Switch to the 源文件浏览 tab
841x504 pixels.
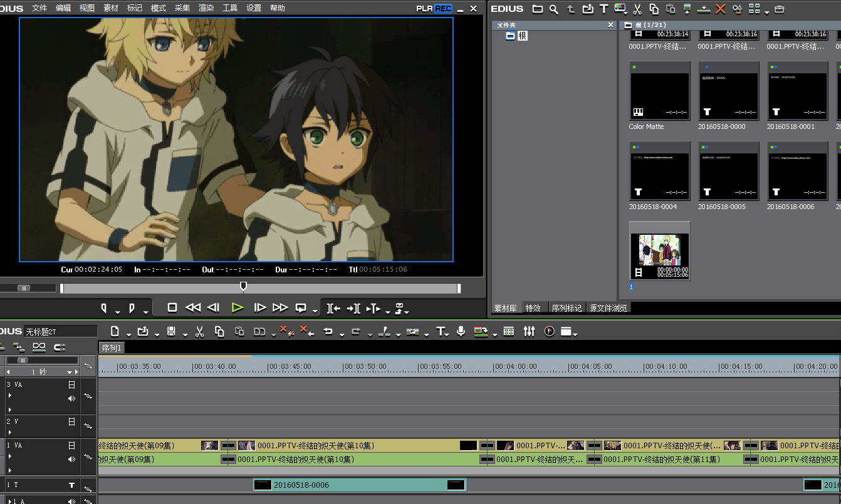pyautogui.click(x=607, y=308)
